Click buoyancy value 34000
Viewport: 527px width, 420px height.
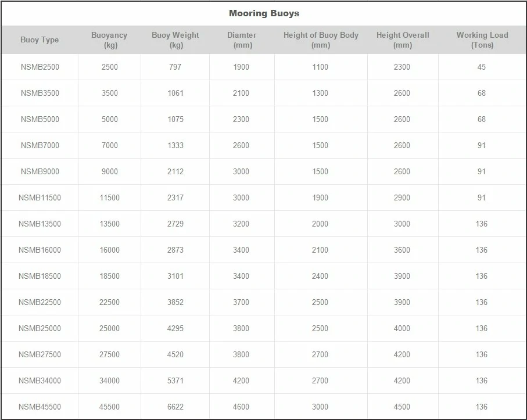(110, 380)
